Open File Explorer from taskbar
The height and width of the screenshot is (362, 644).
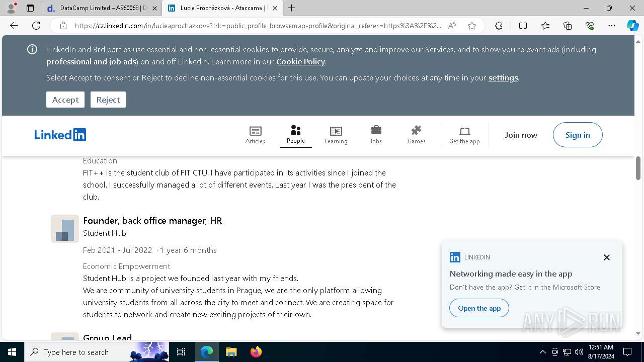click(231, 352)
